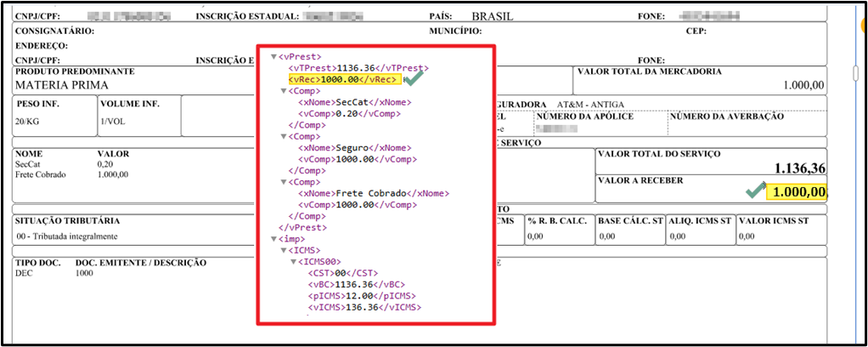Click the SITUAÇÃO TRIBUTÁRIA heading
868x347 pixels.
point(68,221)
